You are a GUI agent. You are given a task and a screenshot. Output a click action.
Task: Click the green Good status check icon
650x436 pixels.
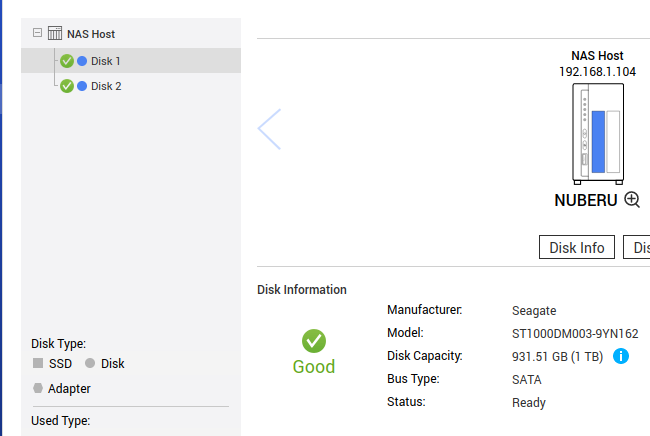(x=314, y=341)
